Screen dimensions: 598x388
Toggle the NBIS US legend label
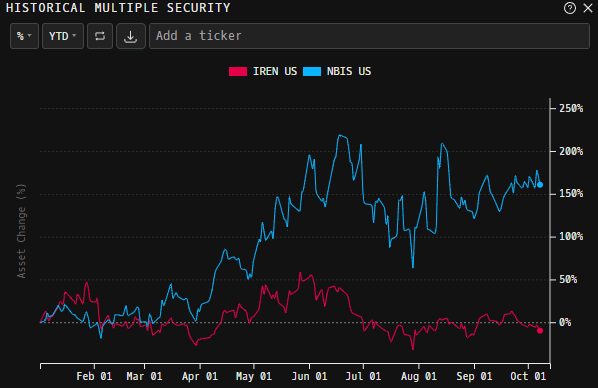pos(349,71)
